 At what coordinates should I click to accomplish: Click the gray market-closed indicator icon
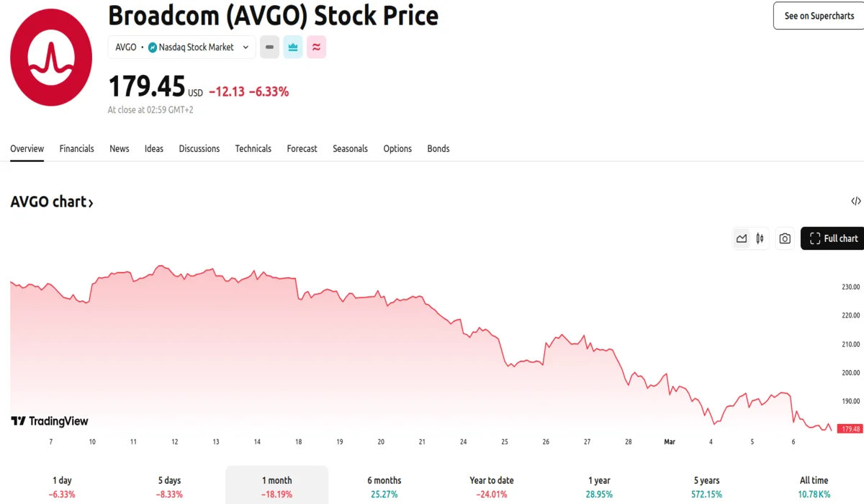pos(269,47)
